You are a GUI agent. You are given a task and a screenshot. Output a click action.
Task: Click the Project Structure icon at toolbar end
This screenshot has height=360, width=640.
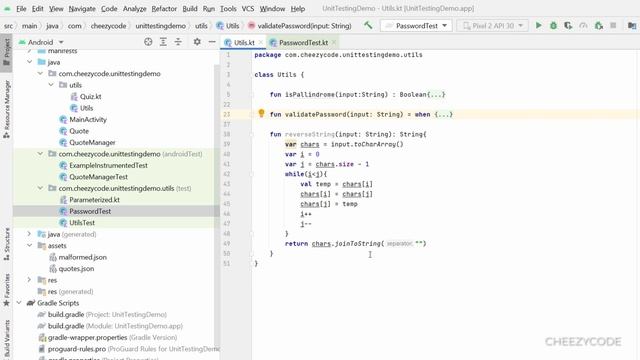coord(632,25)
